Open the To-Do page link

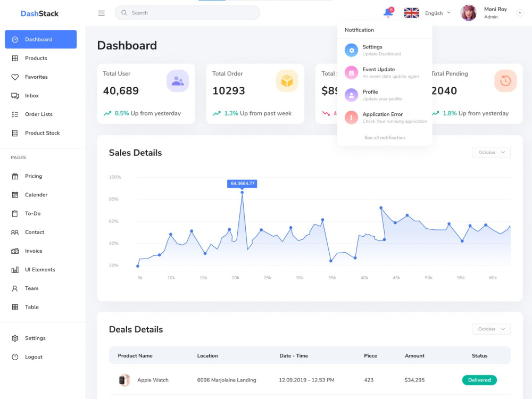[x=33, y=213]
